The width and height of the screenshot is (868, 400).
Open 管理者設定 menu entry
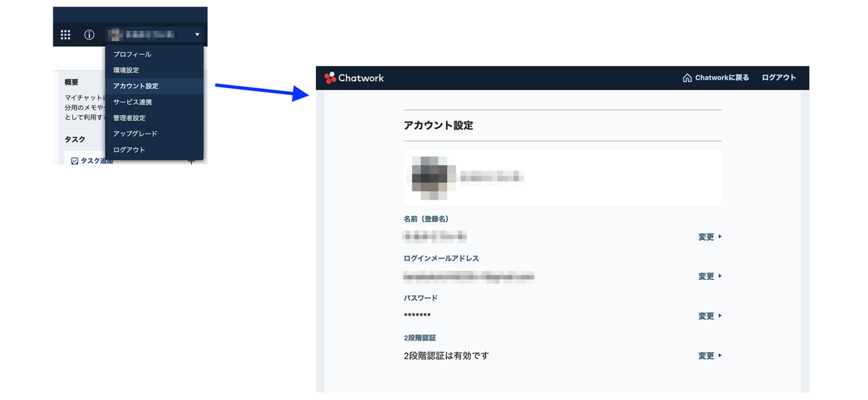[x=154, y=118]
